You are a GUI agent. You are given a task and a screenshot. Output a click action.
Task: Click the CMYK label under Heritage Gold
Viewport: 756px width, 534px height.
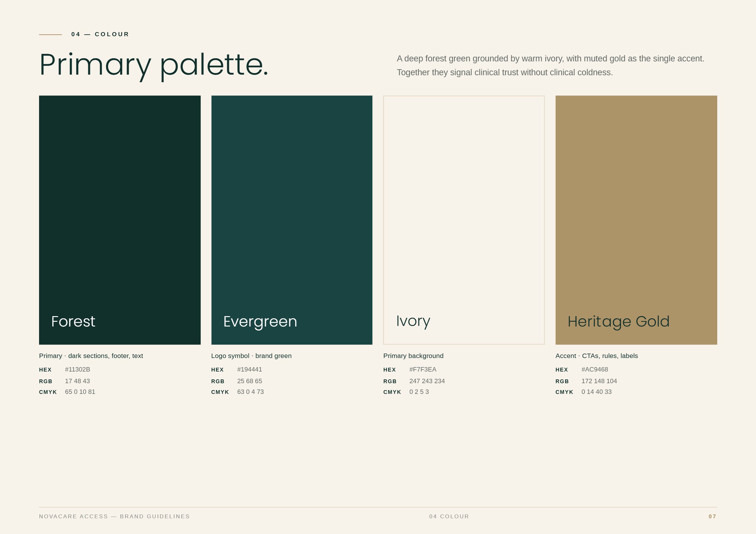coord(564,392)
